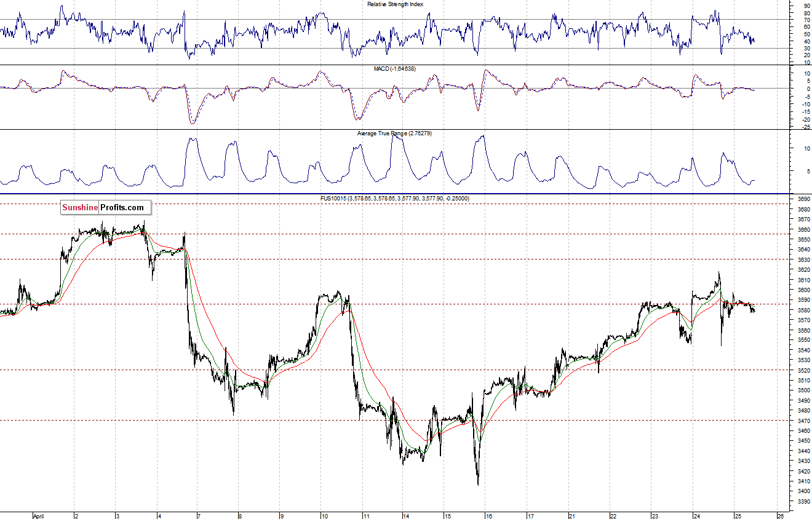Click the 3500 price axis label

tap(803, 390)
